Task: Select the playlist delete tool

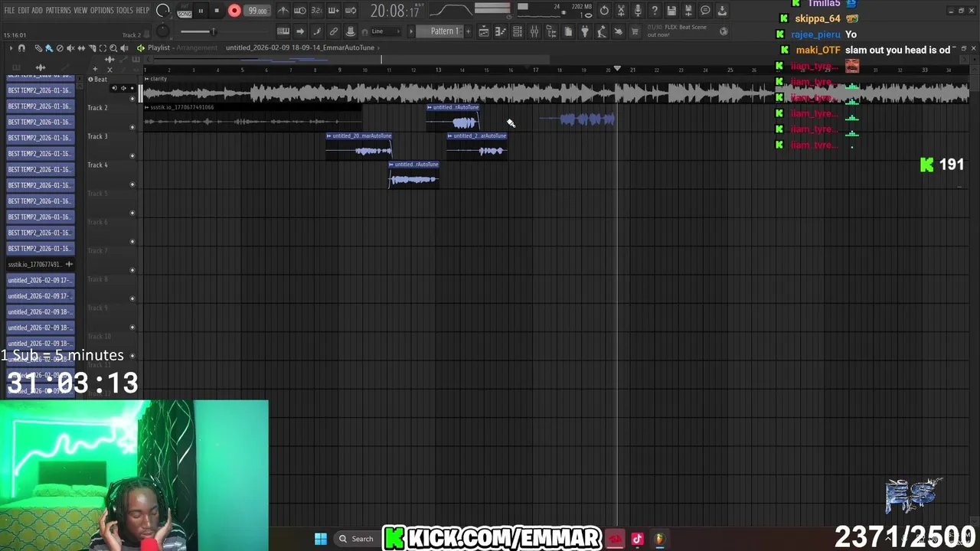Action: point(60,48)
